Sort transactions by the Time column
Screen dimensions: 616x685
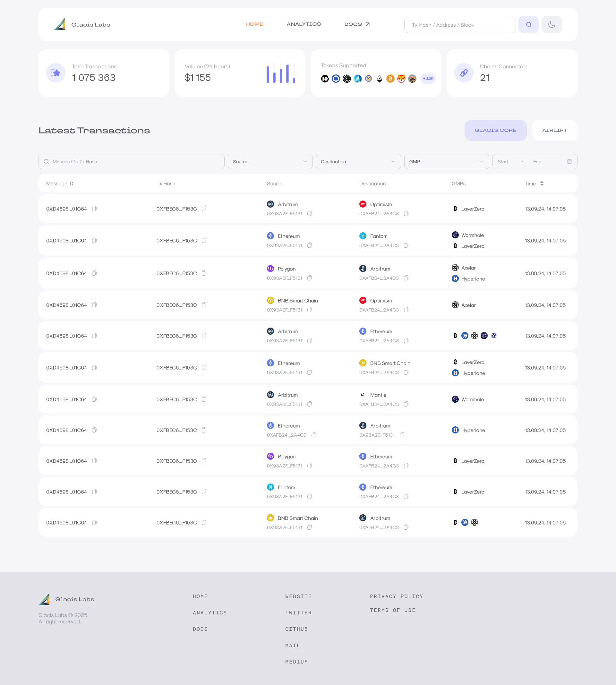pos(542,184)
